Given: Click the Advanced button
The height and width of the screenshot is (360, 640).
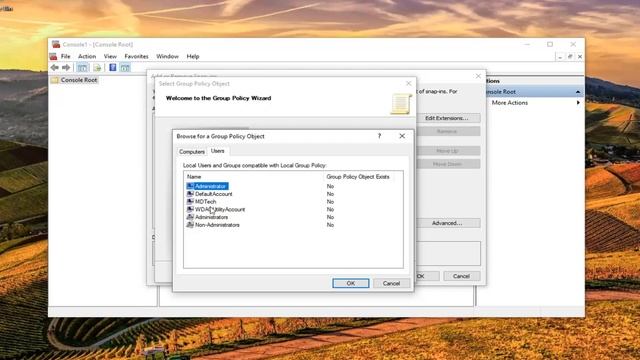Looking at the screenshot, I should pos(447,223).
